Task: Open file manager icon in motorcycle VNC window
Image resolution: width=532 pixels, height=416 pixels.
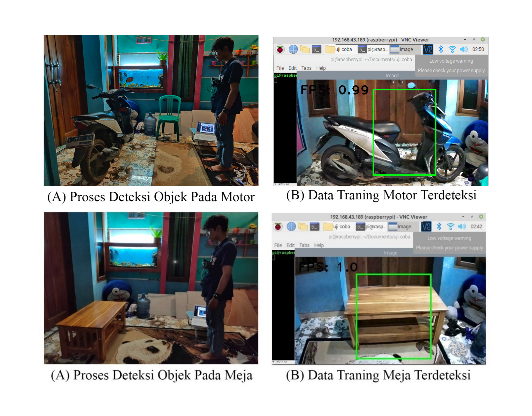Action: point(305,49)
